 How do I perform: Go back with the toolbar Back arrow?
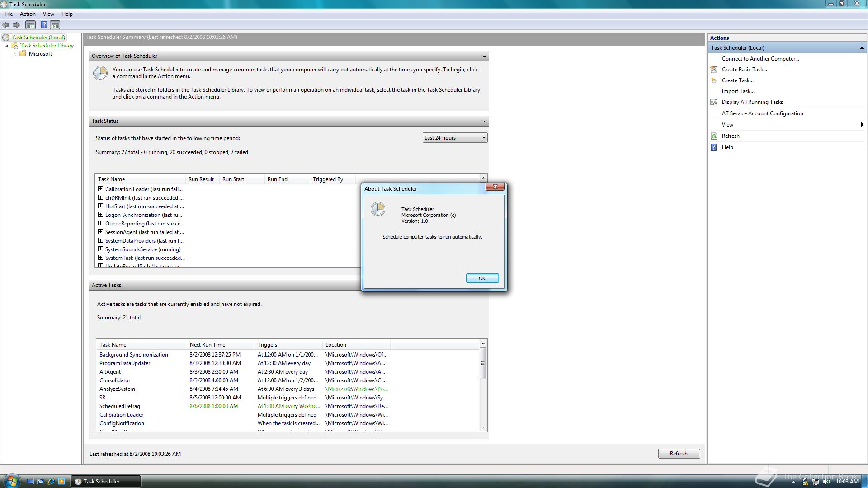pos(6,25)
